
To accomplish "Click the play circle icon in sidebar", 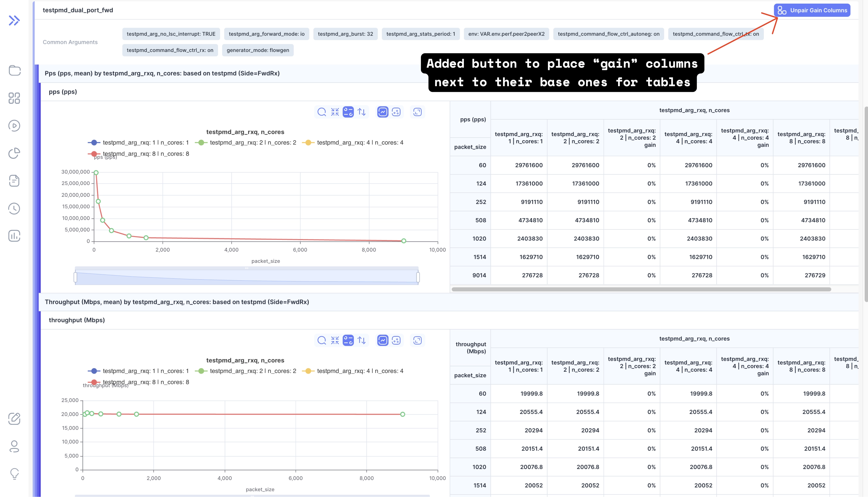I will (x=14, y=126).
